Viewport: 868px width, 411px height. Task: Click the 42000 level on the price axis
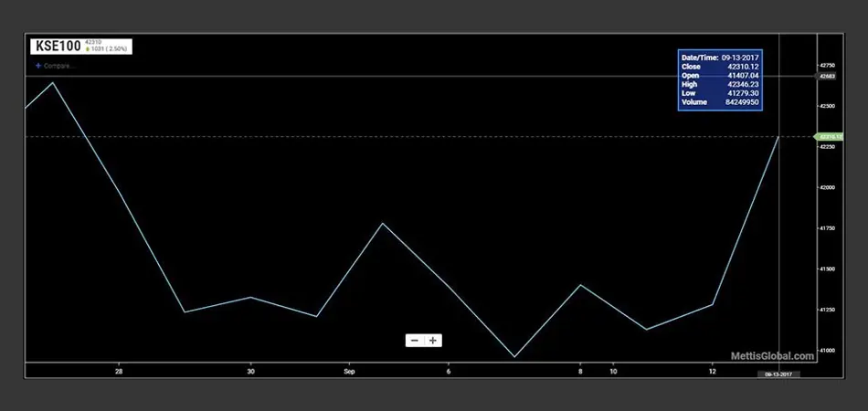(830, 187)
